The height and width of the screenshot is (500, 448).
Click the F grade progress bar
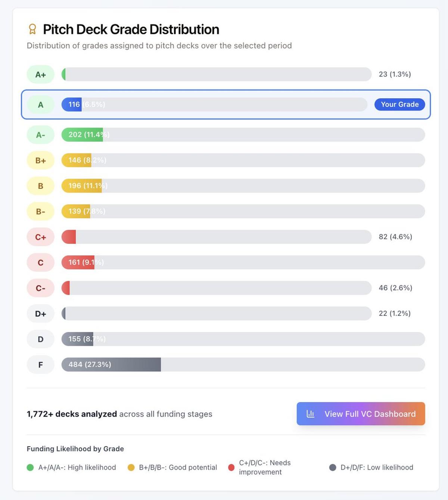[x=243, y=365]
